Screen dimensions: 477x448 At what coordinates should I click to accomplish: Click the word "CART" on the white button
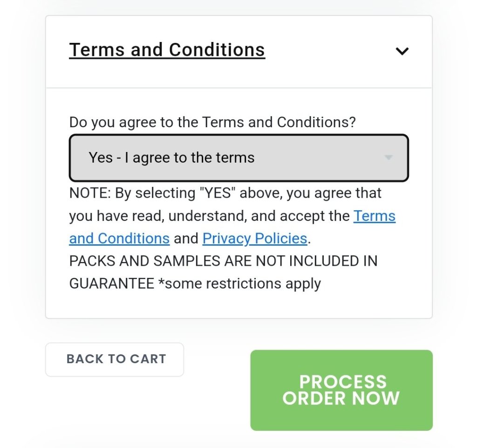pyautogui.click(x=148, y=359)
